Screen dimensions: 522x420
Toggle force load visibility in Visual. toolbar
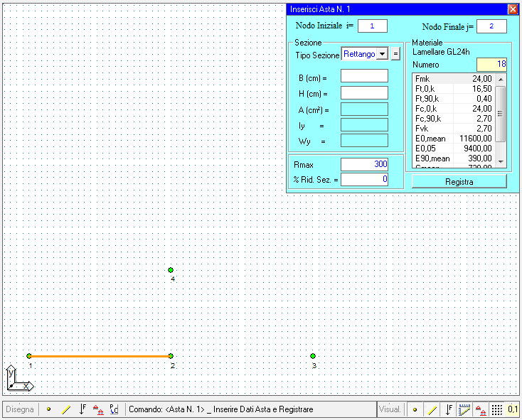coord(448,409)
